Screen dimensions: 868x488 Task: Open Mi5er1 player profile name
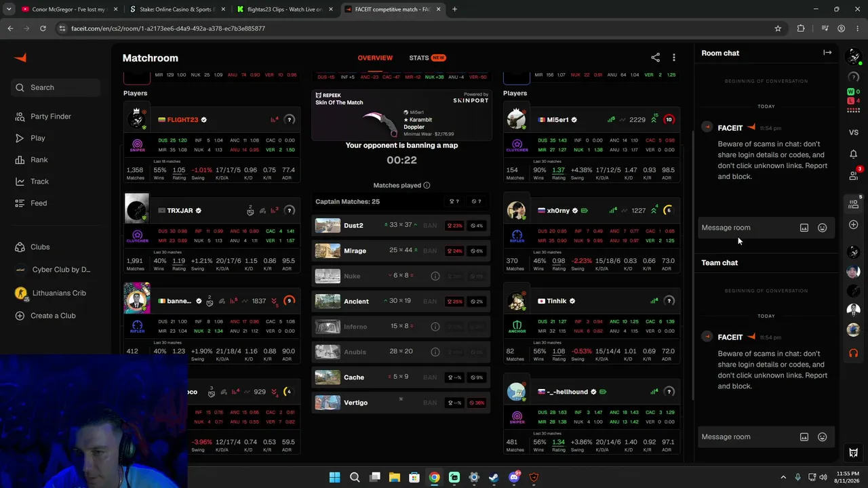(557, 120)
